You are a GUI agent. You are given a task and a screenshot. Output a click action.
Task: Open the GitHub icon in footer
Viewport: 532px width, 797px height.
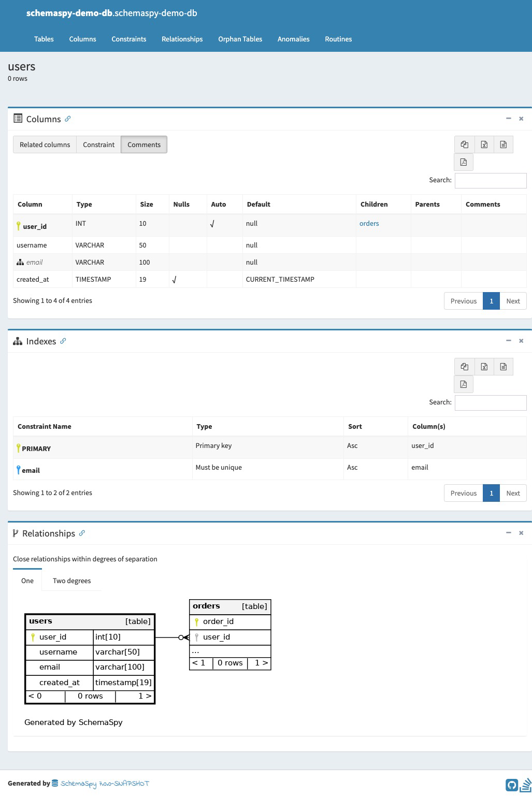[511, 784]
